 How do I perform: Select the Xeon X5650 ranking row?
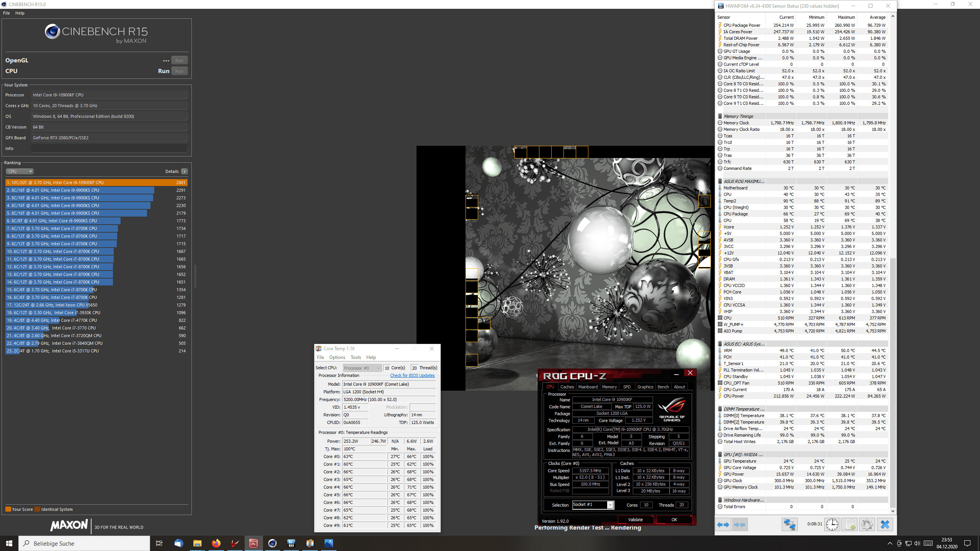coord(96,305)
